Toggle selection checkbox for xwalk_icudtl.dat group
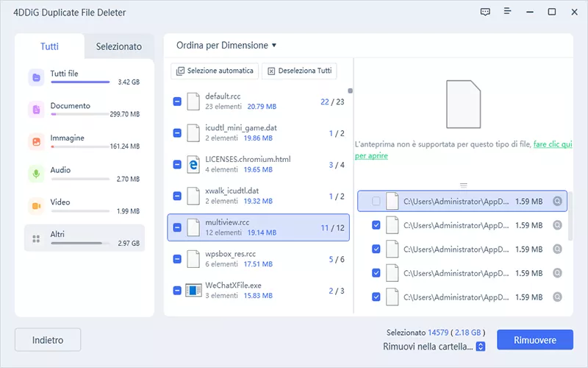This screenshot has height=368, width=588. [x=177, y=196]
